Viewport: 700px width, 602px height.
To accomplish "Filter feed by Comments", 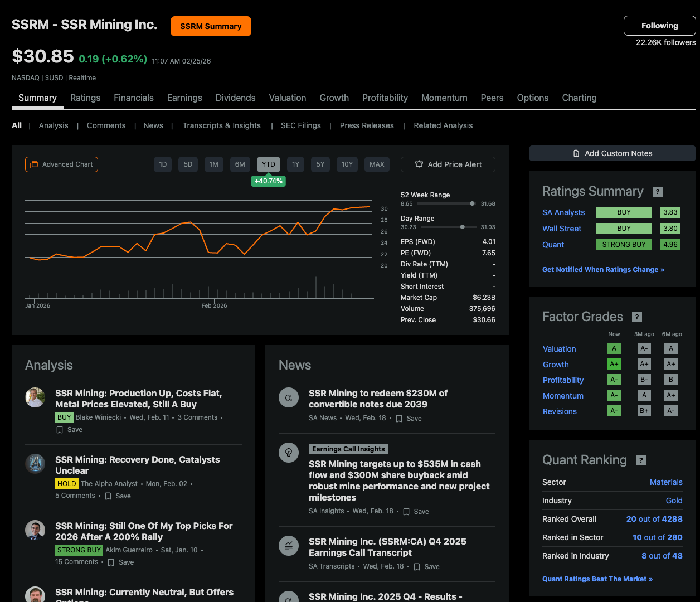I will (x=106, y=125).
